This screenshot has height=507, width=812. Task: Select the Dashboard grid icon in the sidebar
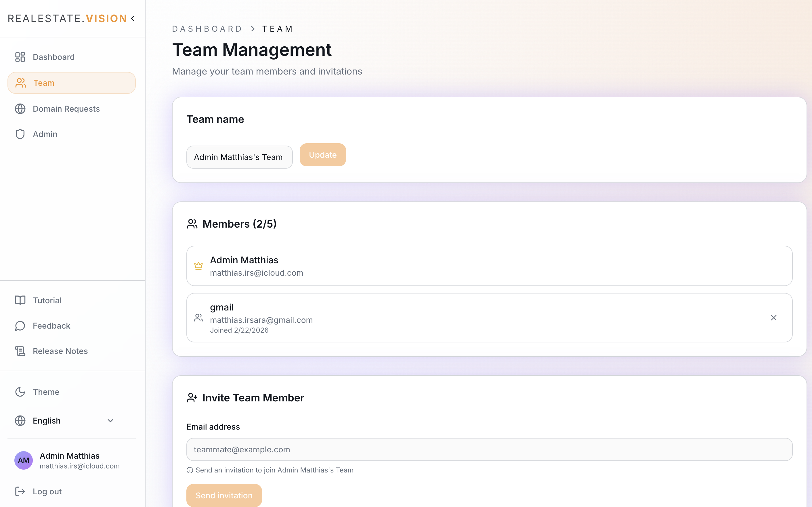point(20,57)
